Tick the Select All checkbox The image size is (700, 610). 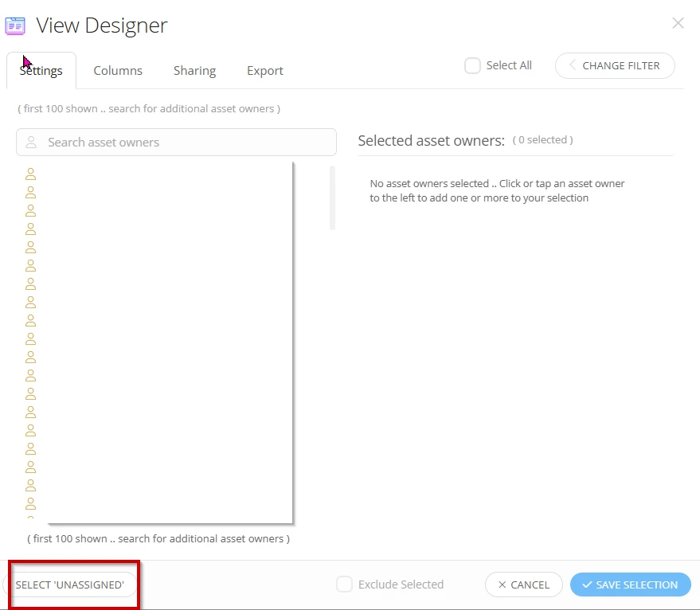472,65
